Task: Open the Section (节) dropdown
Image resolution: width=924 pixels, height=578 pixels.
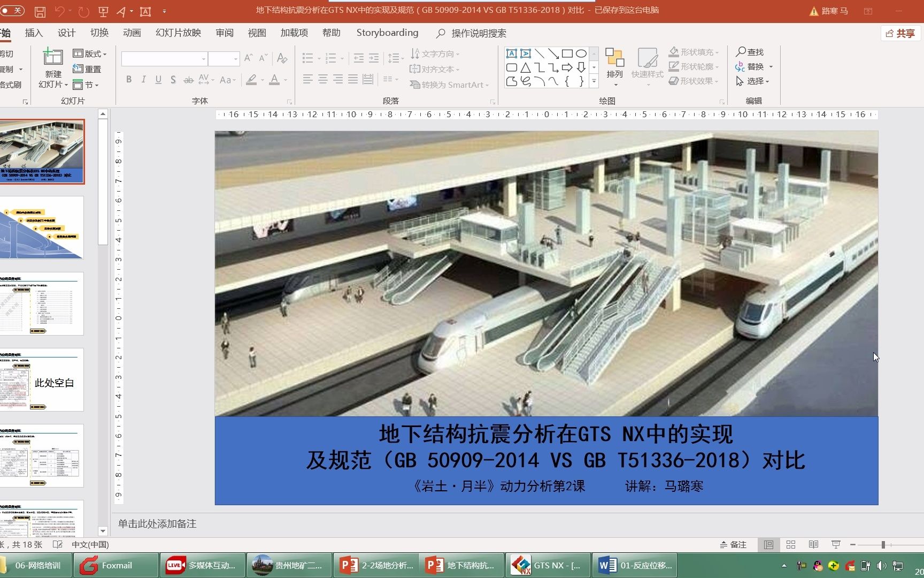Action: pyautogui.click(x=86, y=85)
